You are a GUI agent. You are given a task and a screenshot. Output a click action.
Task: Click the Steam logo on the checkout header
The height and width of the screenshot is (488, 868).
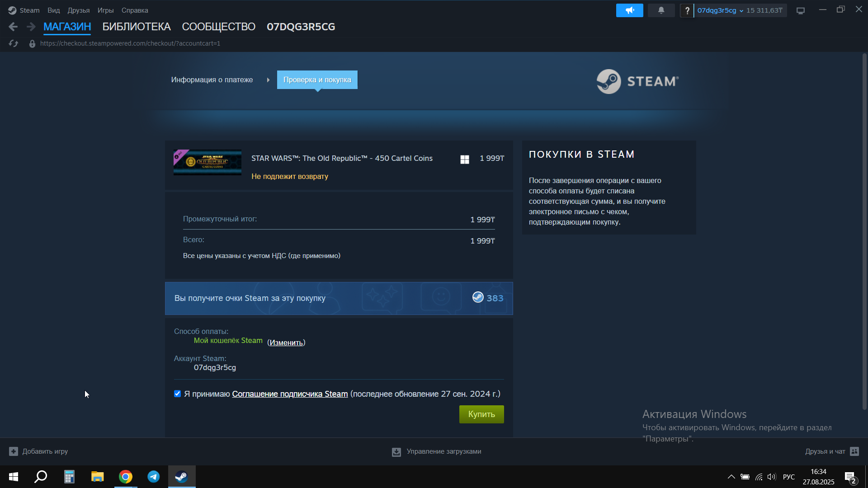637,81
